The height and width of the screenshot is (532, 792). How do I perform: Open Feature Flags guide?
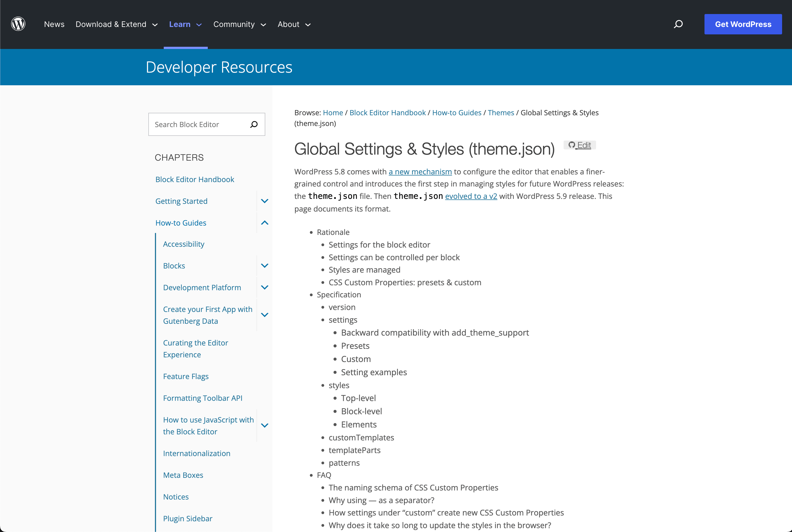[185, 376]
